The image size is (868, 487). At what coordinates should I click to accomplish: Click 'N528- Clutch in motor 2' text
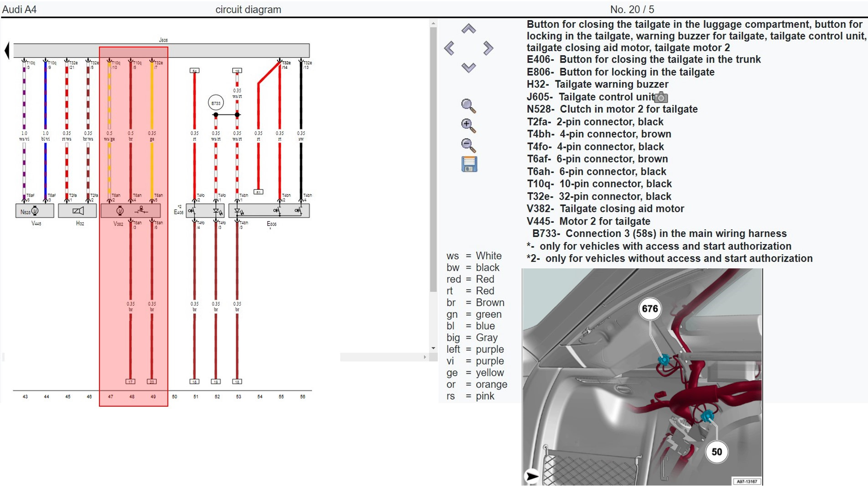612,109
